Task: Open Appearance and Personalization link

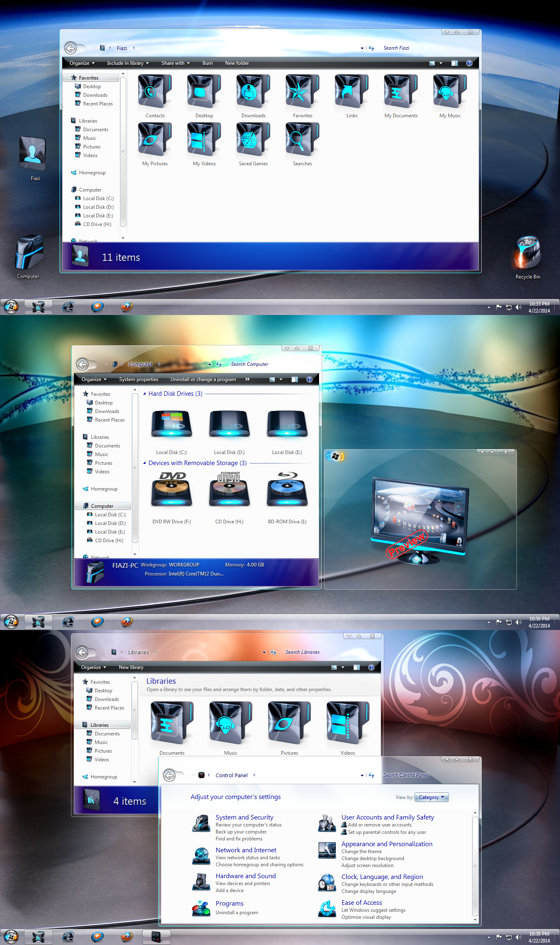Action: (387, 844)
